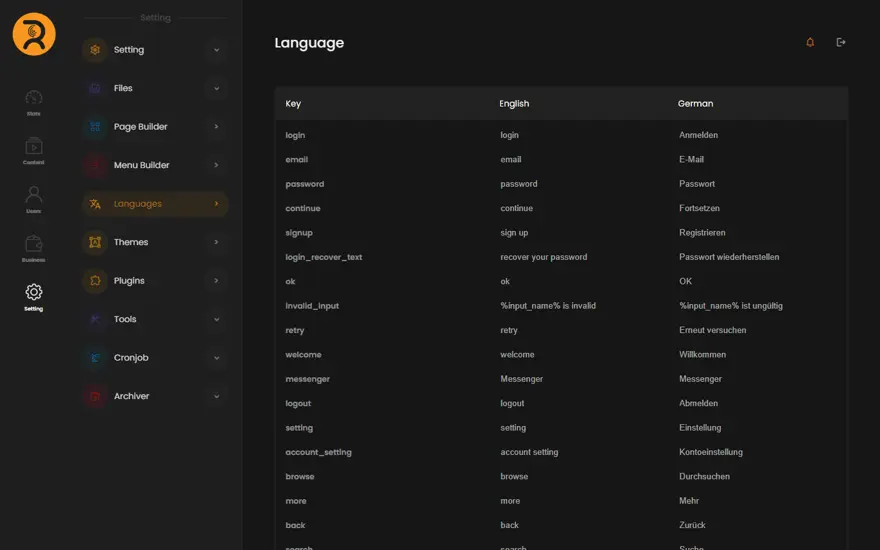Open Menu Builder submenu arrow
The image size is (880, 550).
point(216,165)
